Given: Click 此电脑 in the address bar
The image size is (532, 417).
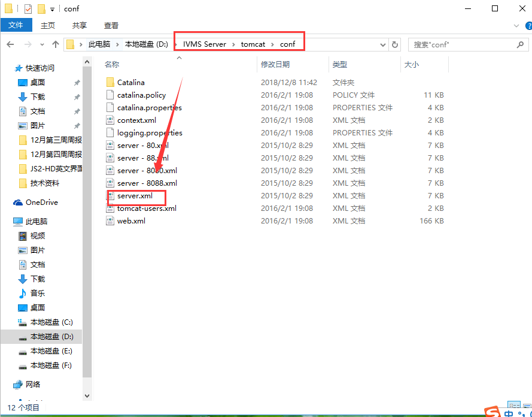Looking at the screenshot, I should coord(99,44).
